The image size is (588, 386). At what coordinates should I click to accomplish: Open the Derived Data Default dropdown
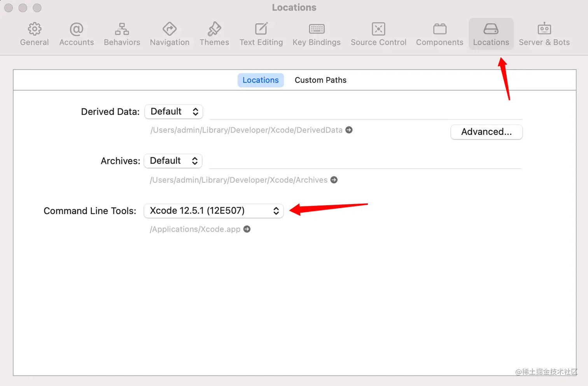click(174, 112)
